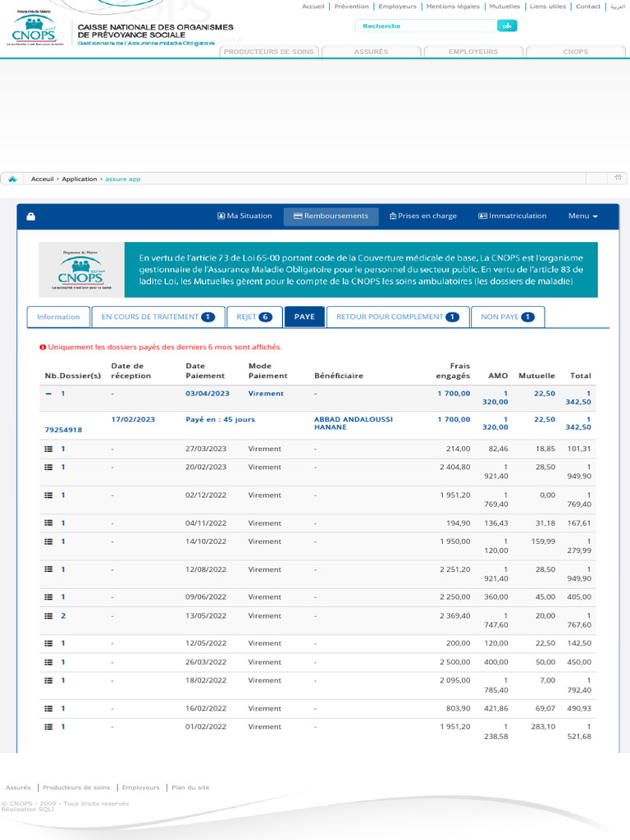The height and width of the screenshot is (840, 630).
Task: Click the 13/05/2022 row dossier count 2
Action: coord(63,616)
